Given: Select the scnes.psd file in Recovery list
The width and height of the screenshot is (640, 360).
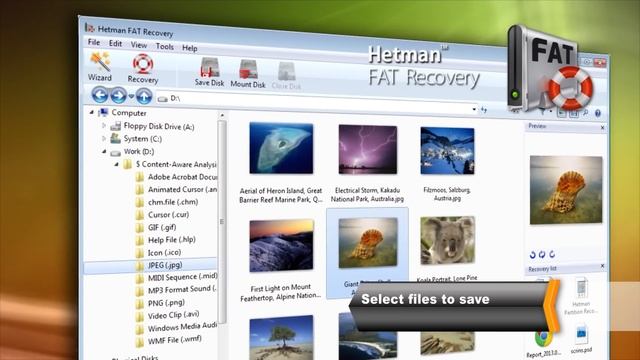Looking at the screenshot, I should tap(581, 339).
